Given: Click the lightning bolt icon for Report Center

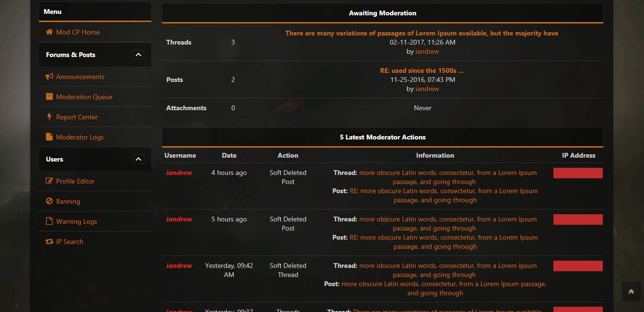Looking at the screenshot, I should click(x=49, y=117).
